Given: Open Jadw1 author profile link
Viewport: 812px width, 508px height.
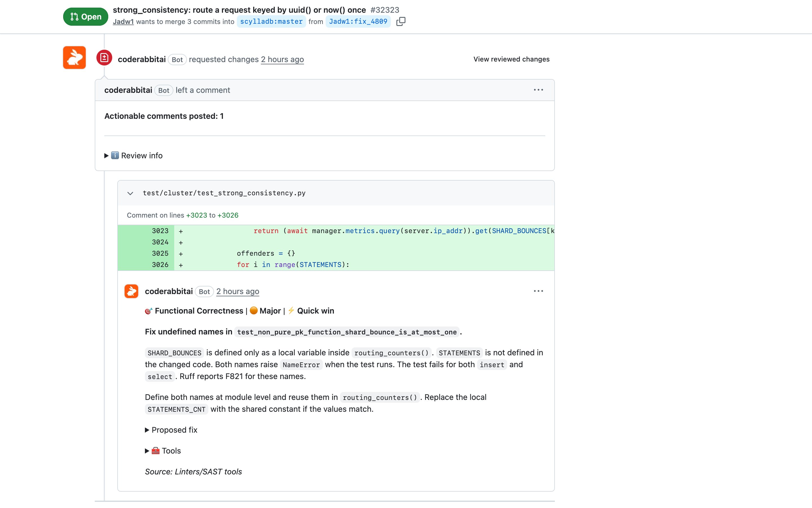Looking at the screenshot, I should point(123,21).
